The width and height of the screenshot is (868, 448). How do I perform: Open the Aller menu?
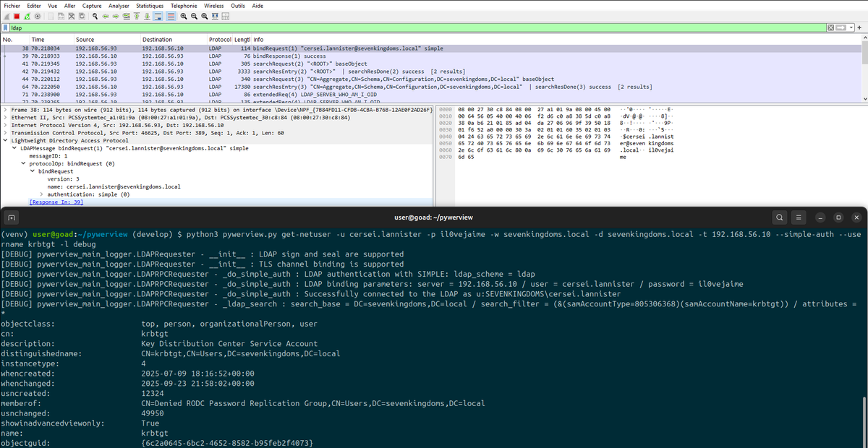[69, 5]
